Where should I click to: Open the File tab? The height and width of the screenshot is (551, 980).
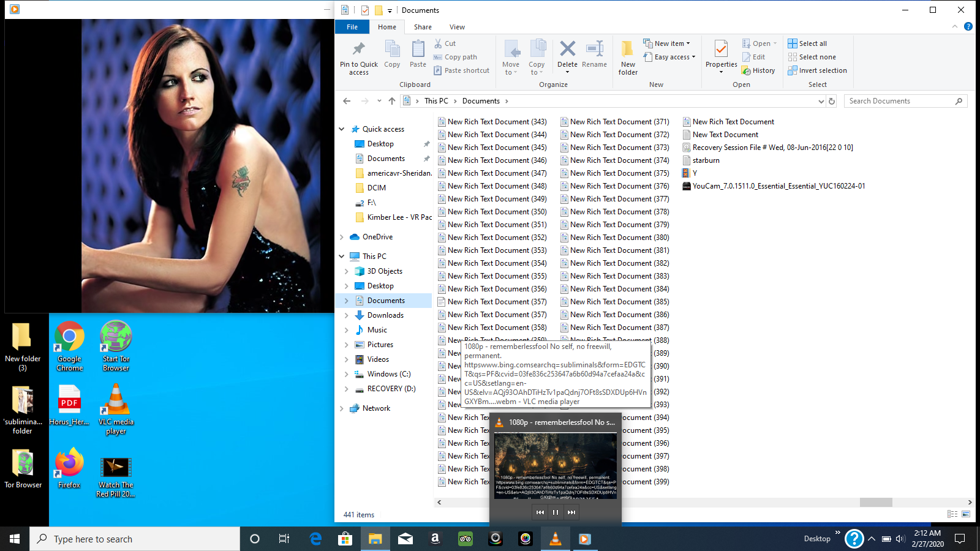pyautogui.click(x=352, y=27)
